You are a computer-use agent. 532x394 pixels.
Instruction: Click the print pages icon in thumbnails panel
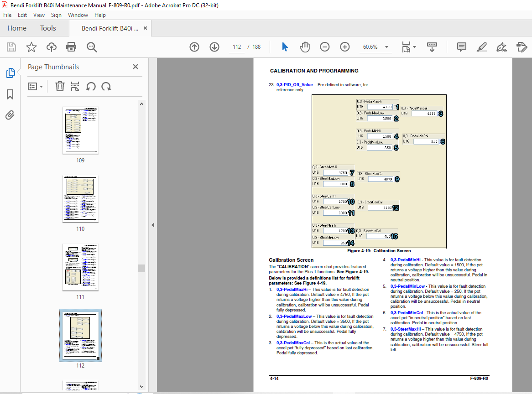point(75,87)
